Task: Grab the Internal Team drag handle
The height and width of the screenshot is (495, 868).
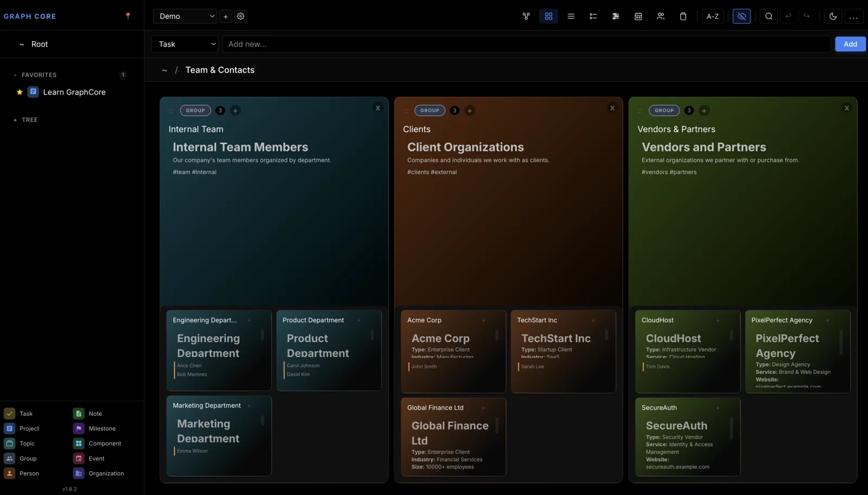Action: (x=171, y=111)
